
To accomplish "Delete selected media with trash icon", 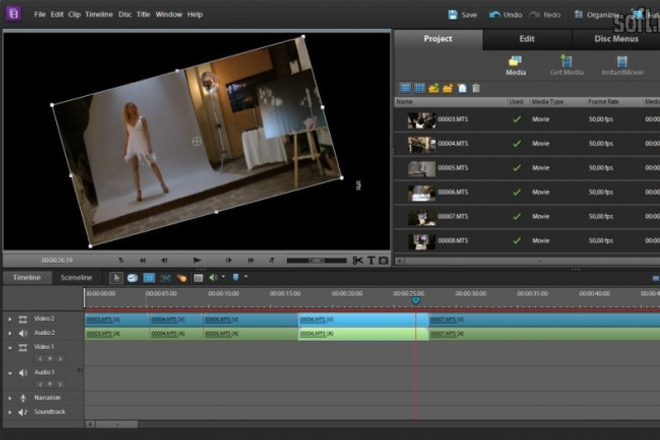I will (476, 88).
